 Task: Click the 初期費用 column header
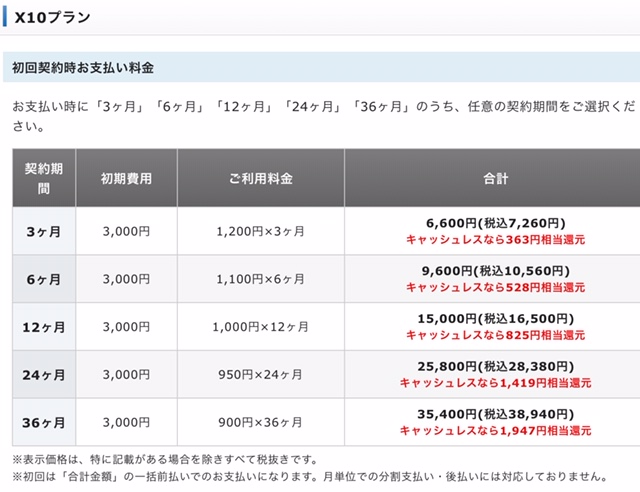pos(126,178)
